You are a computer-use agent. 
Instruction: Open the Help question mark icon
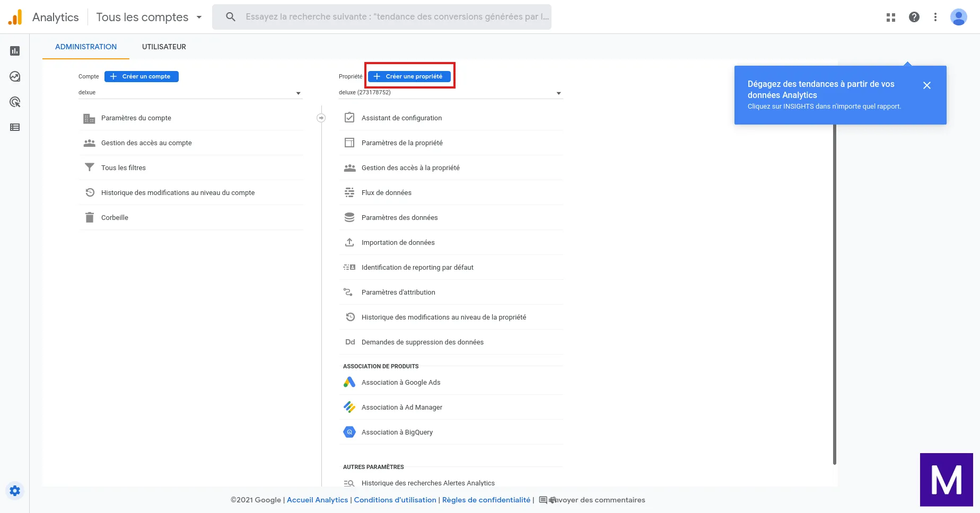(914, 17)
